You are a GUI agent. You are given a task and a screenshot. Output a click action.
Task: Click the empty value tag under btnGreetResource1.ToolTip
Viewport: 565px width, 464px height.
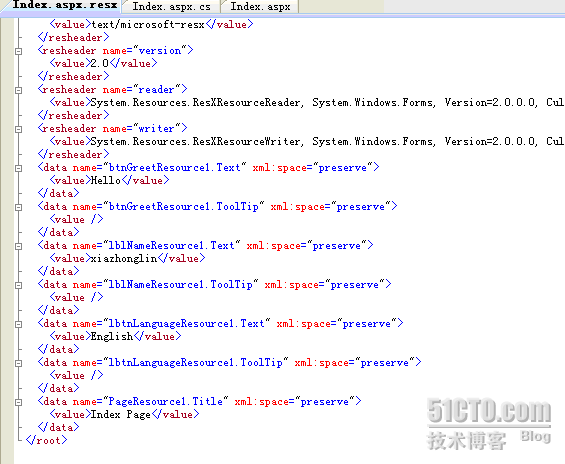click(76, 219)
